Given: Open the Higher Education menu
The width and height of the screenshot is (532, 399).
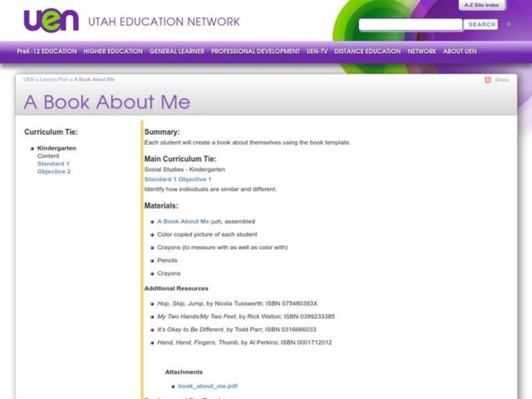Looking at the screenshot, I should [113, 51].
